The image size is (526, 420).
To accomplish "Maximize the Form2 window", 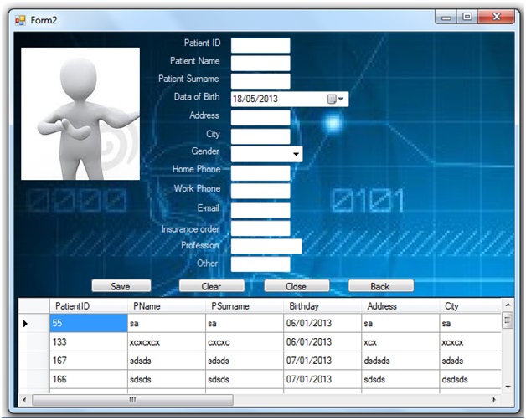I will coord(467,16).
